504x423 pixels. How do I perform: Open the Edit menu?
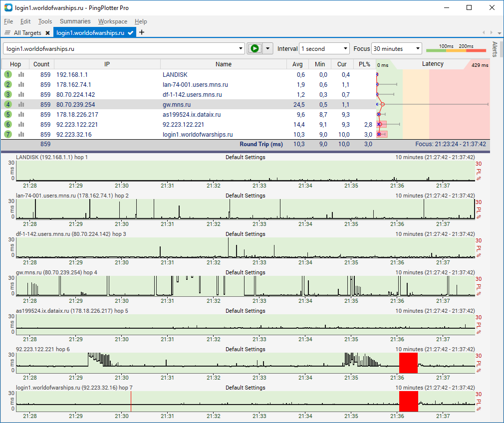25,21
